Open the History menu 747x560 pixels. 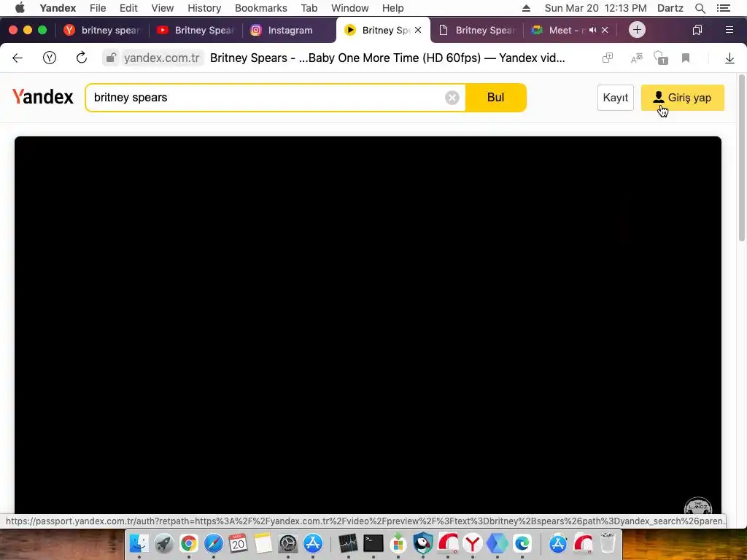(204, 8)
